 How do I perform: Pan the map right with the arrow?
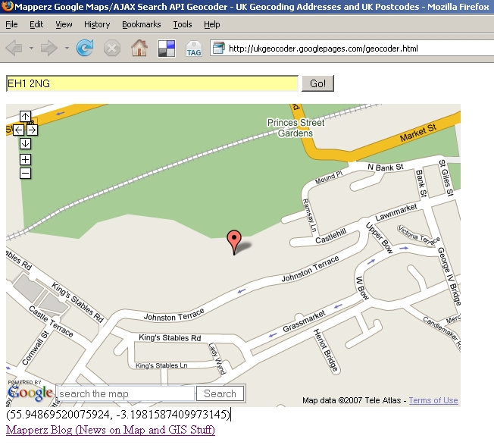[x=32, y=130]
